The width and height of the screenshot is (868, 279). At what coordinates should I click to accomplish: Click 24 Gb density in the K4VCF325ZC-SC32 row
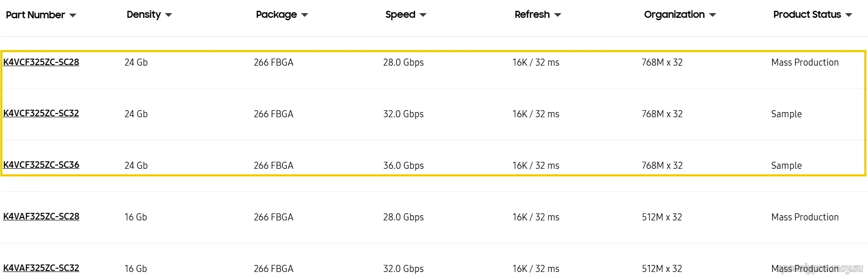136,114
